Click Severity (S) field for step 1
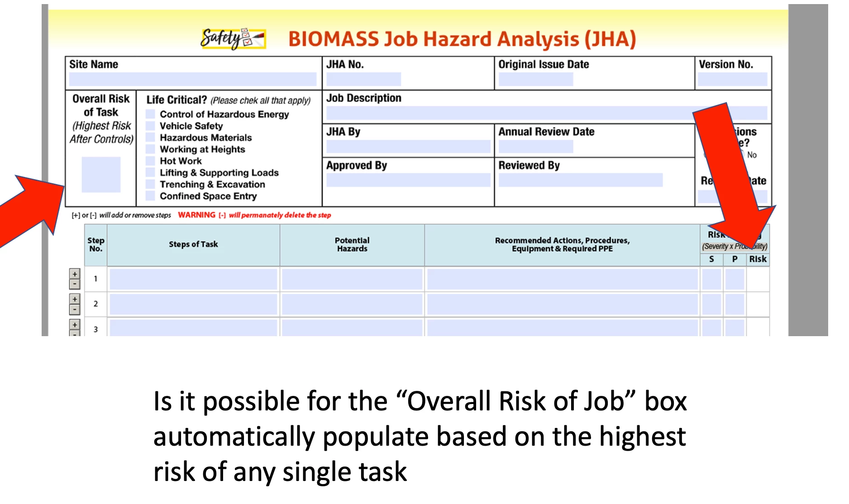 711,279
